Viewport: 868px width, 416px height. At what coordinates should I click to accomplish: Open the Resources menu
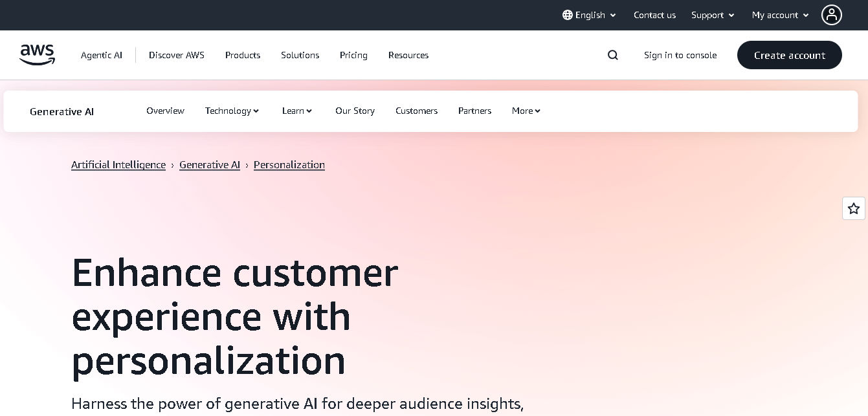pyautogui.click(x=408, y=55)
